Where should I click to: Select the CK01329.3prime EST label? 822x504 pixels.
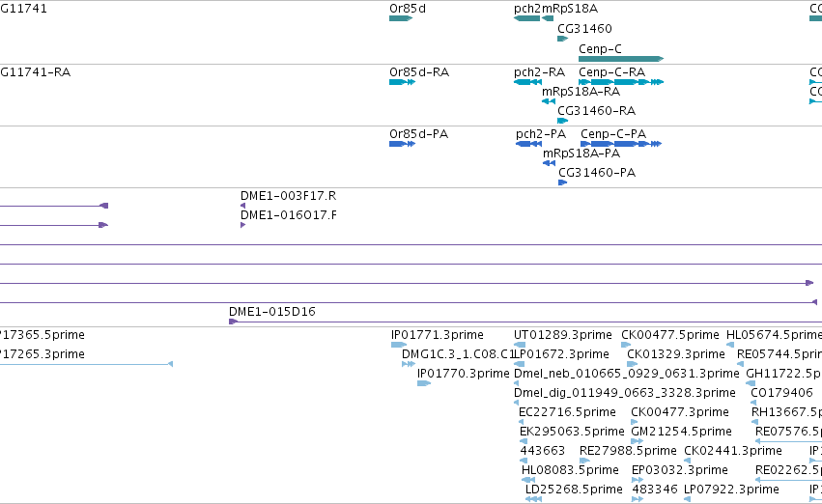coord(676,354)
